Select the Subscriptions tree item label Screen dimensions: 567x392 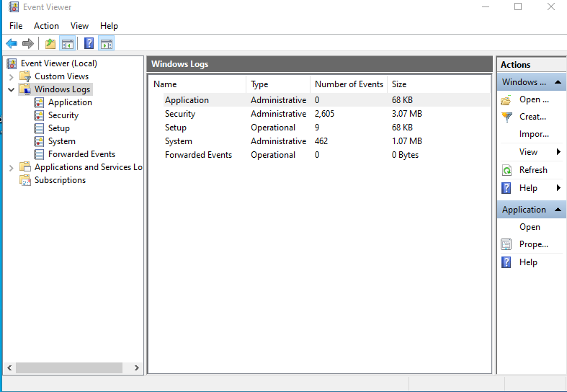60,180
